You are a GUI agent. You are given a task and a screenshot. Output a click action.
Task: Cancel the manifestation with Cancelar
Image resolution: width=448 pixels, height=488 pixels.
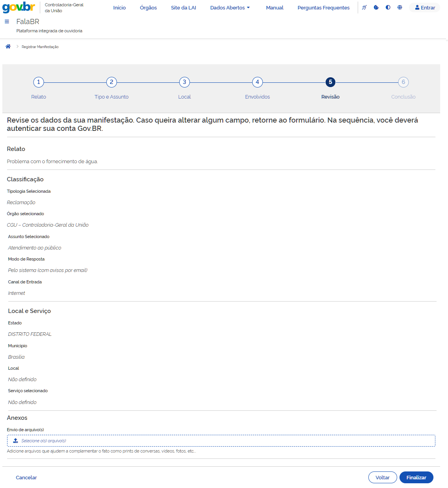[26, 477]
